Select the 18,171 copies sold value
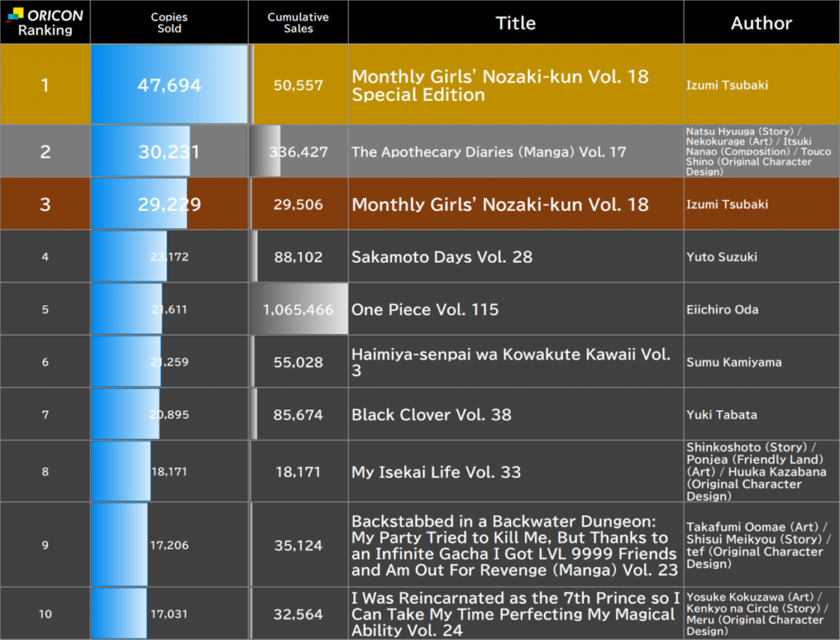840x640 pixels. 169,472
